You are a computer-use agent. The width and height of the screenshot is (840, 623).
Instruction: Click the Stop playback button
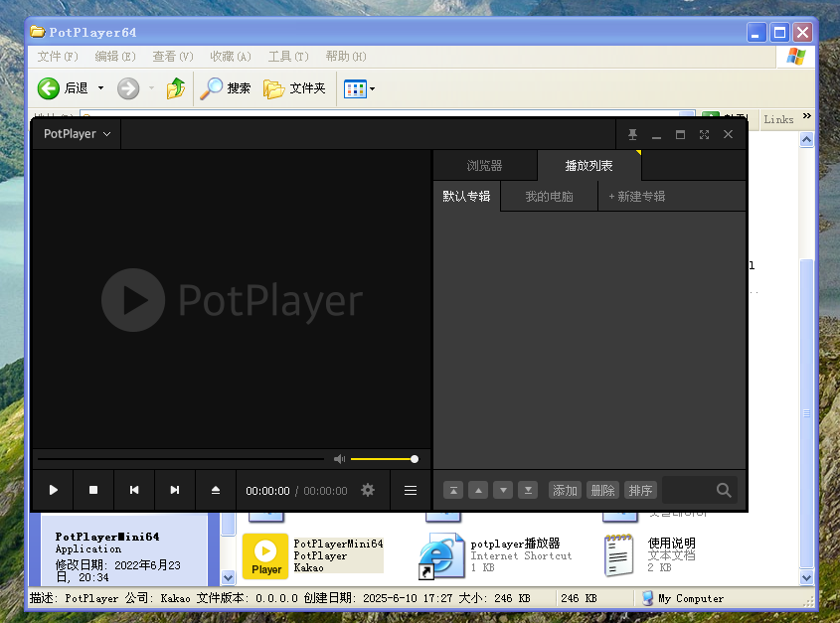pyautogui.click(x=93, y=490)
